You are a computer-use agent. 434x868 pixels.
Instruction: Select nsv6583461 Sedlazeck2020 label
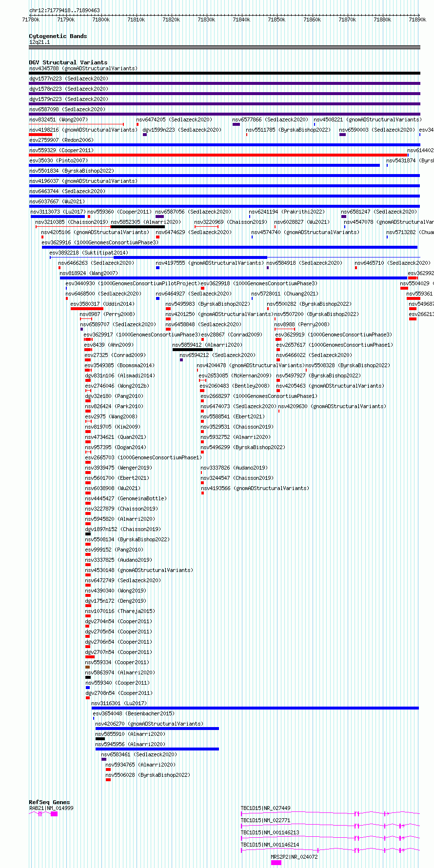coord(139,754)
